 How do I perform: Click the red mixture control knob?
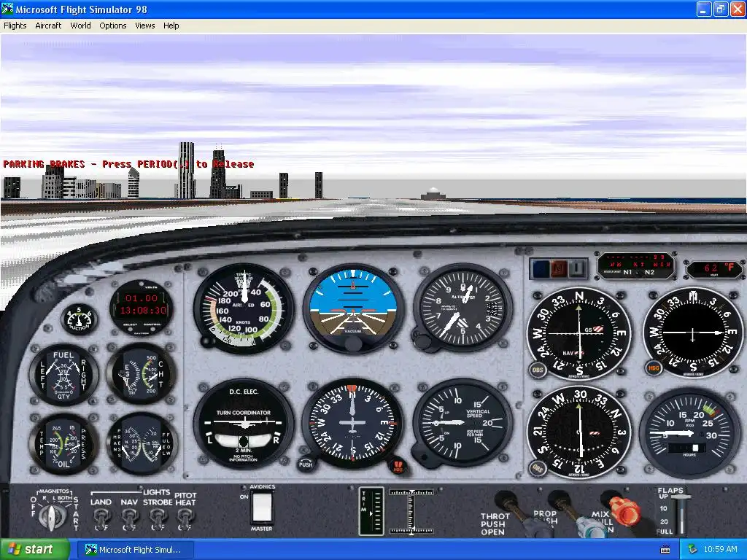click(623, 510)
